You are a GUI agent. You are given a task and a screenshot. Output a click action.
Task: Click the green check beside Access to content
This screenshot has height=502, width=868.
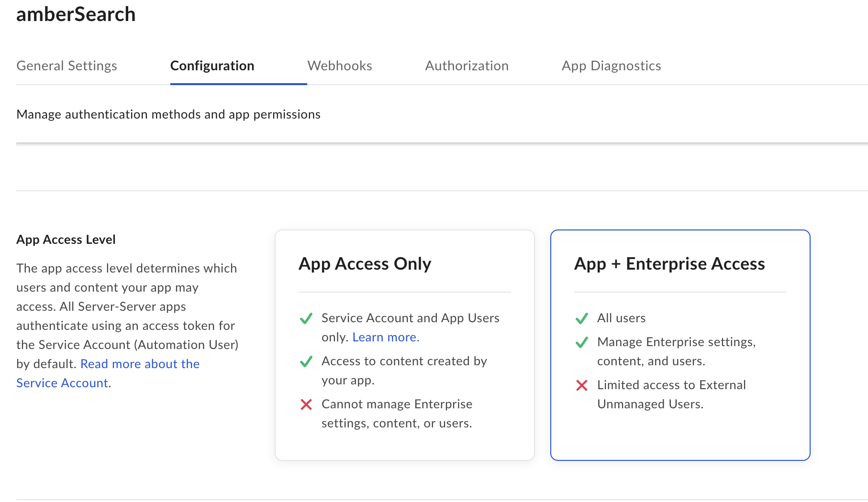(306, 361)
